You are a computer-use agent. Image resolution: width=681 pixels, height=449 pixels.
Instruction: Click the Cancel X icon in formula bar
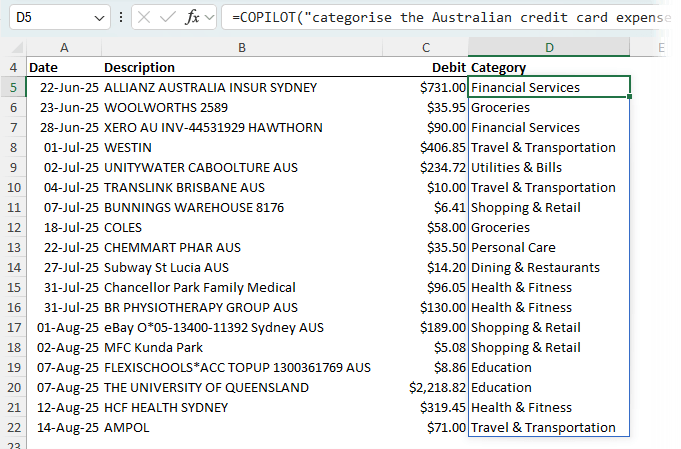(x=144, y=17)
